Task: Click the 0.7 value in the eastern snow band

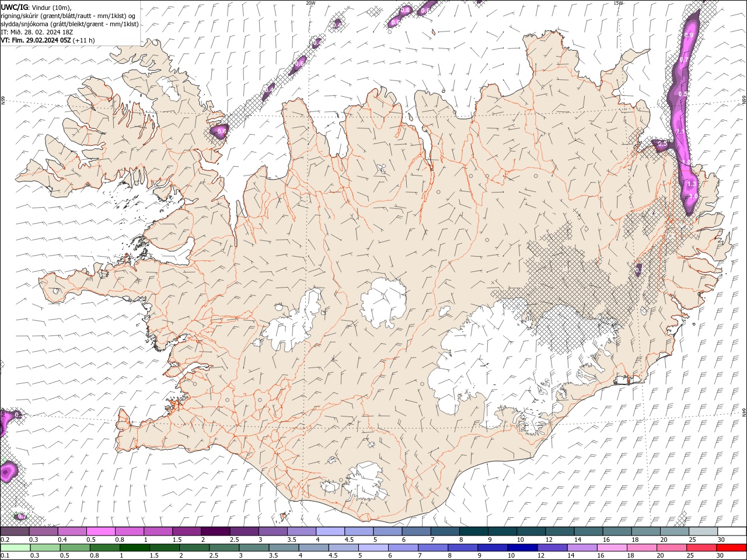Action: (685, 60)
